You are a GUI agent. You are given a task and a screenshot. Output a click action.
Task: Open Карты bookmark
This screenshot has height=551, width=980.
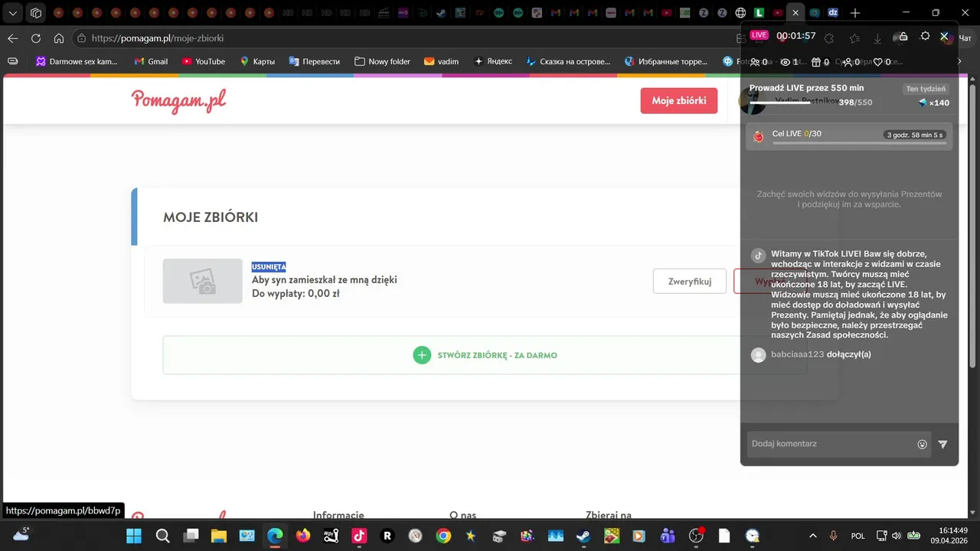(257, 61)
